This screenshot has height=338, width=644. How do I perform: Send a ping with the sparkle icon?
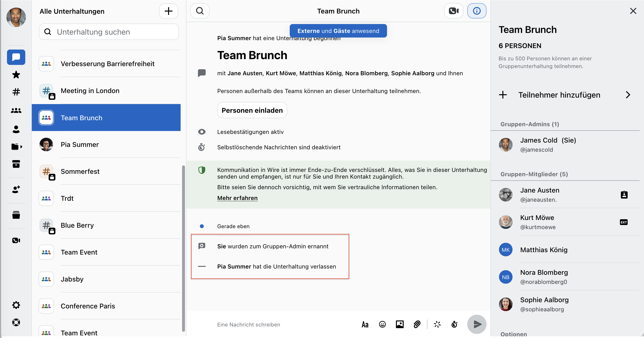click(437, 324)
